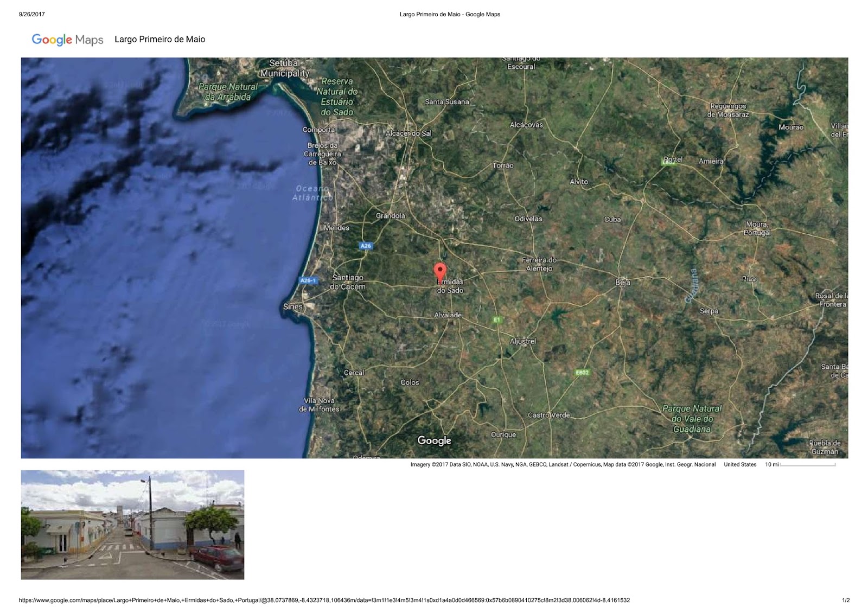Click the Amieira label
The width and height of the screenshot is (868, 614).
tap(711, 161)
